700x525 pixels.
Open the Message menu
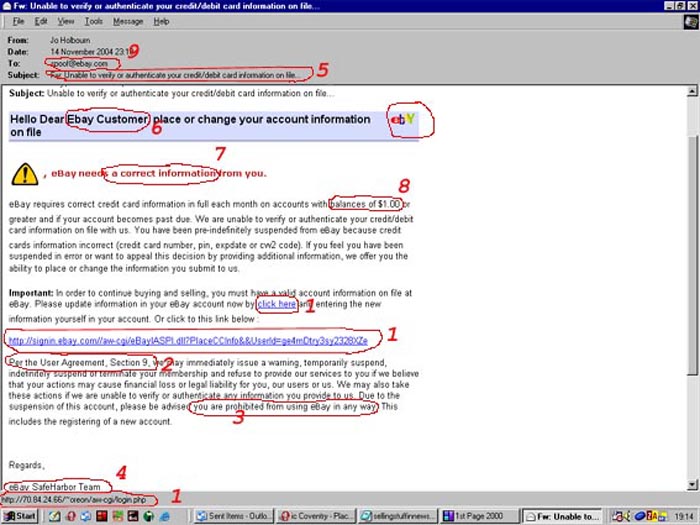coord(128,21)
